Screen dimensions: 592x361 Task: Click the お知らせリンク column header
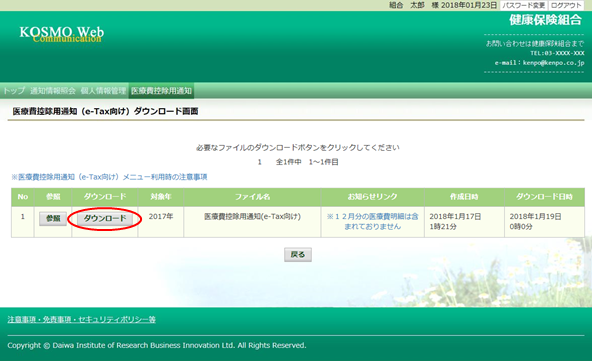coord(373,197)
